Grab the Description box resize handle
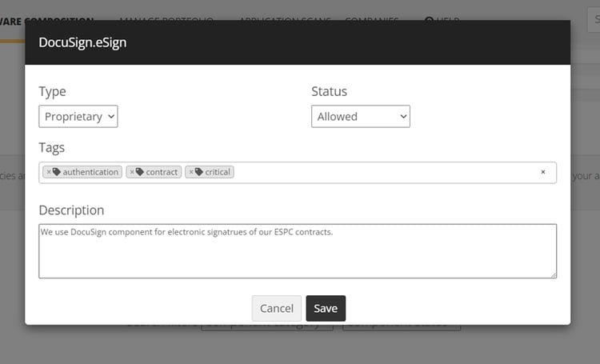 [553, 274]
